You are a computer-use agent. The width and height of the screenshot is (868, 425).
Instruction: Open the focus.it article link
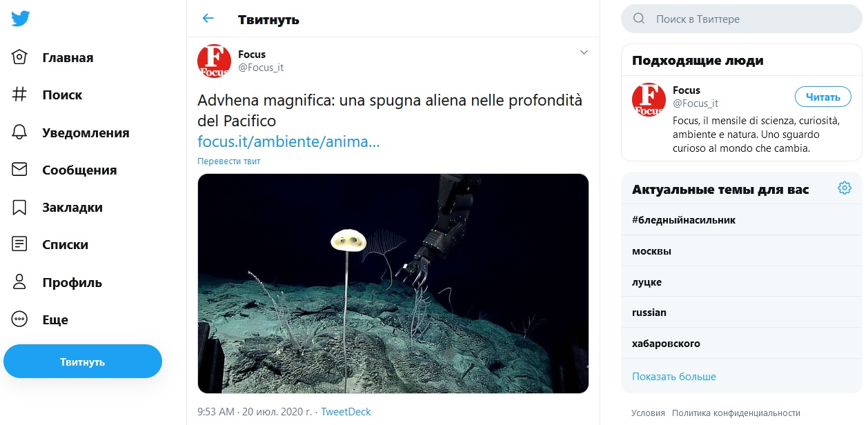(288, 142)
